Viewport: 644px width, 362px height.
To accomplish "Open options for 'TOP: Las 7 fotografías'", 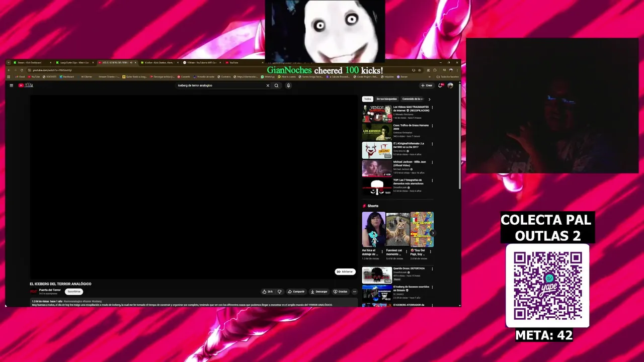I will pos(432,180).
